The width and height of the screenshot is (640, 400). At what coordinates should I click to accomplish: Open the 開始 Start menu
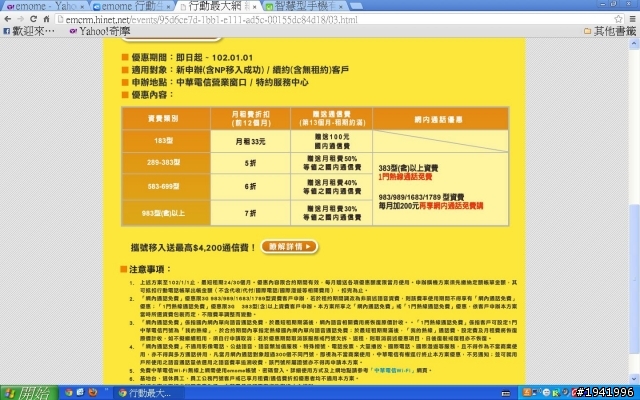point(29,393)
